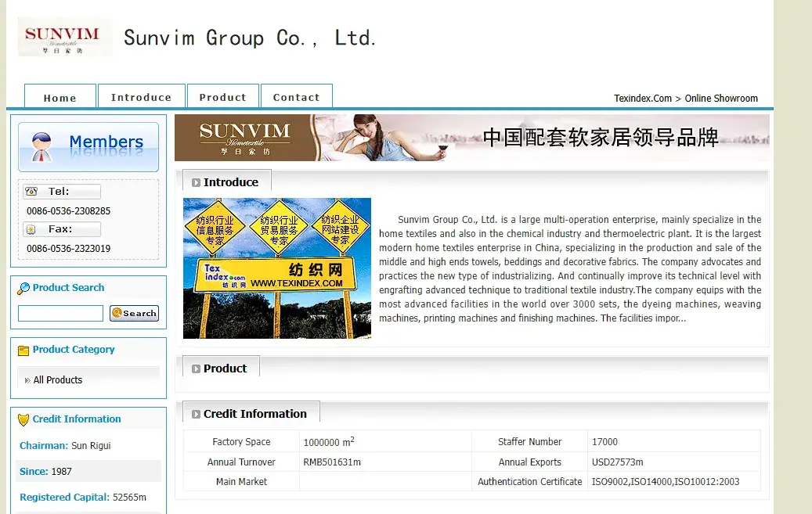Click the arrow bullet before All Products
The width and height of the screenshot is (812, 514).
point(27,380)
